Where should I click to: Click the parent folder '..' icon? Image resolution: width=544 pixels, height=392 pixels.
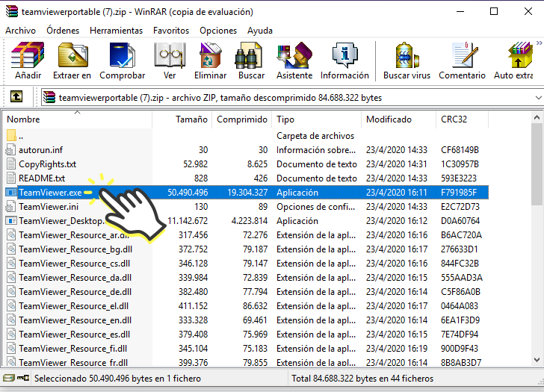(11, 135)
